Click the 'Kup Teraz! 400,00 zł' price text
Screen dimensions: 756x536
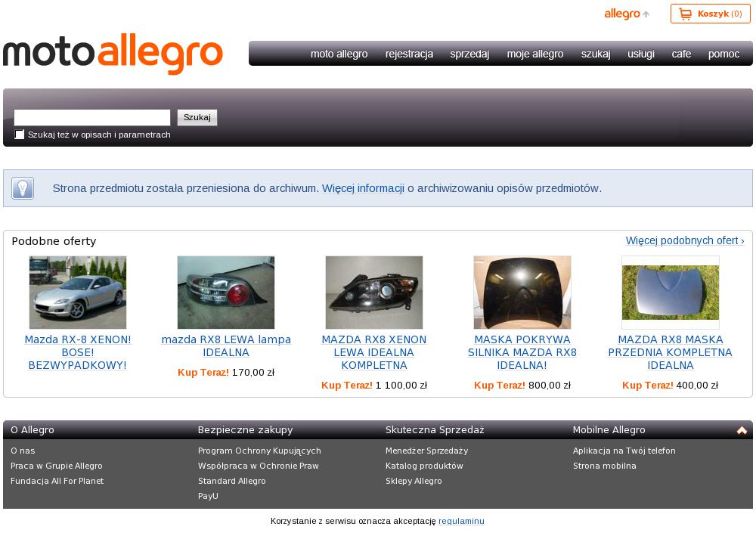(x=670, y=386)
